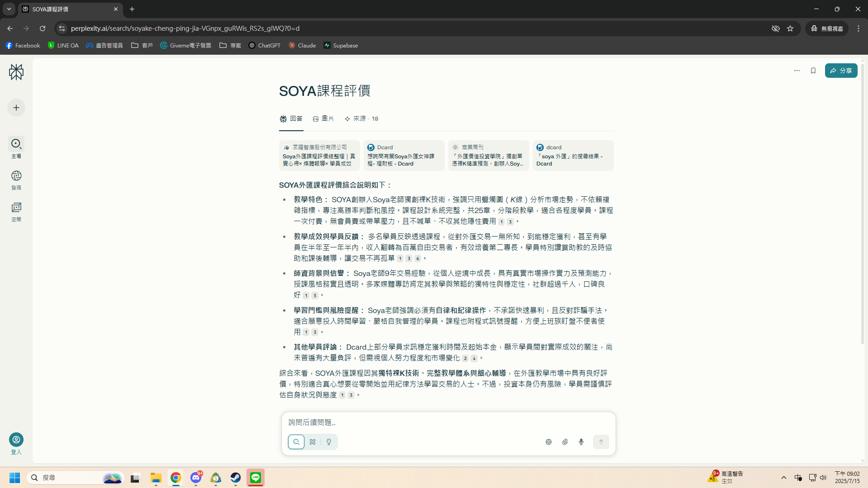Bookmark this thread
This screenshot has height=488, width=868.
coord(813,71)
